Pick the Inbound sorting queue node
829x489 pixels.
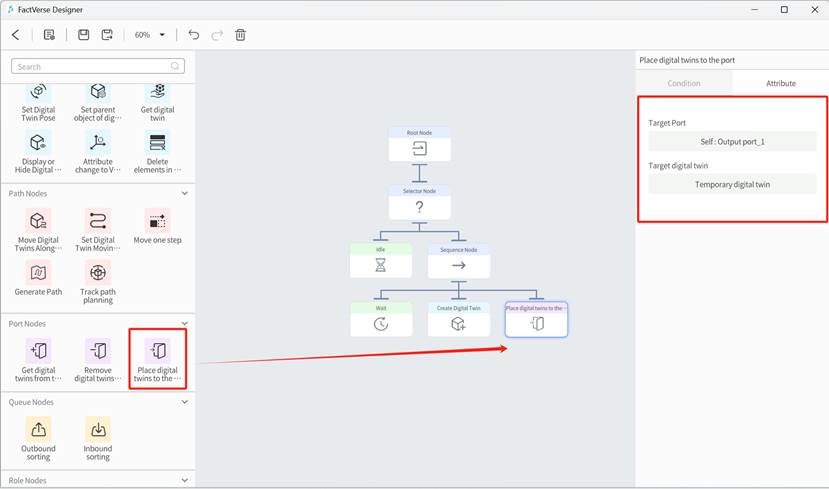(x=98, y=430)
